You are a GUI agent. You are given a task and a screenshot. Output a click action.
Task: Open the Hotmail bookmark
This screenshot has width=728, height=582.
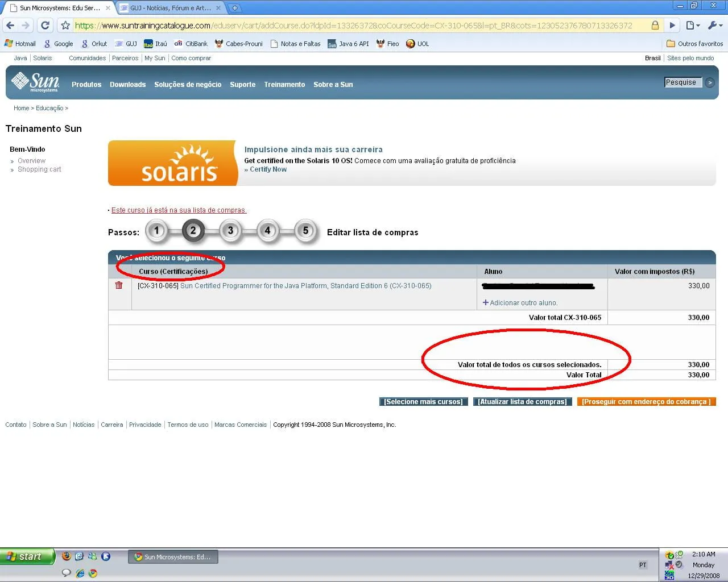click(x=20, y=44)
